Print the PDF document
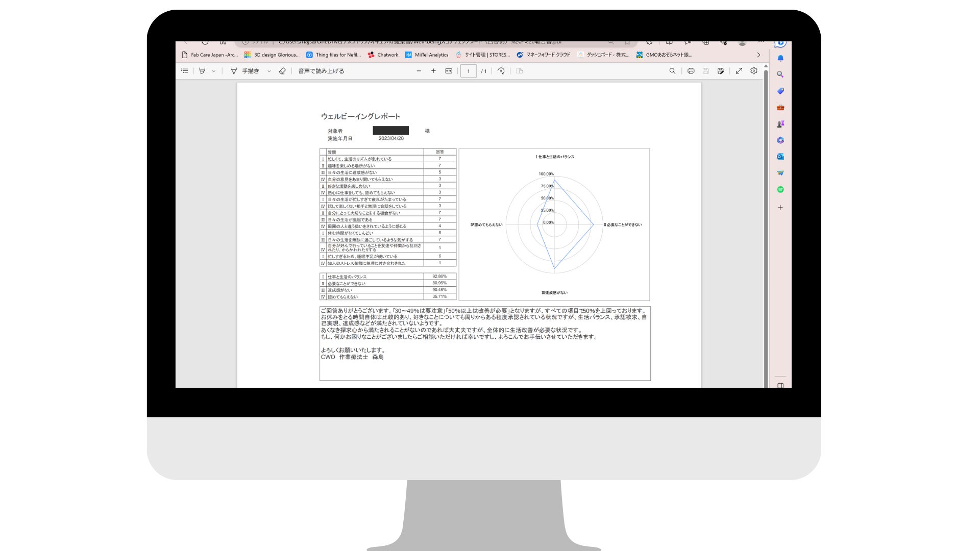 tap(691, 71)
